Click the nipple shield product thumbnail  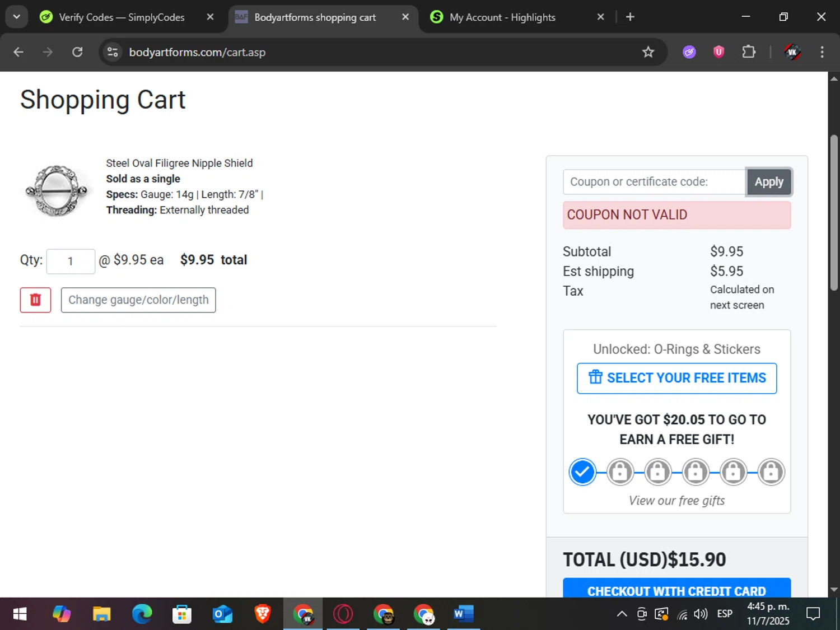(x=57, y=190)
